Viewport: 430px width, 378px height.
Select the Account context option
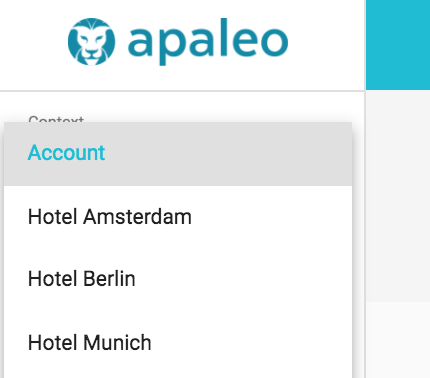tap(178, 154)
